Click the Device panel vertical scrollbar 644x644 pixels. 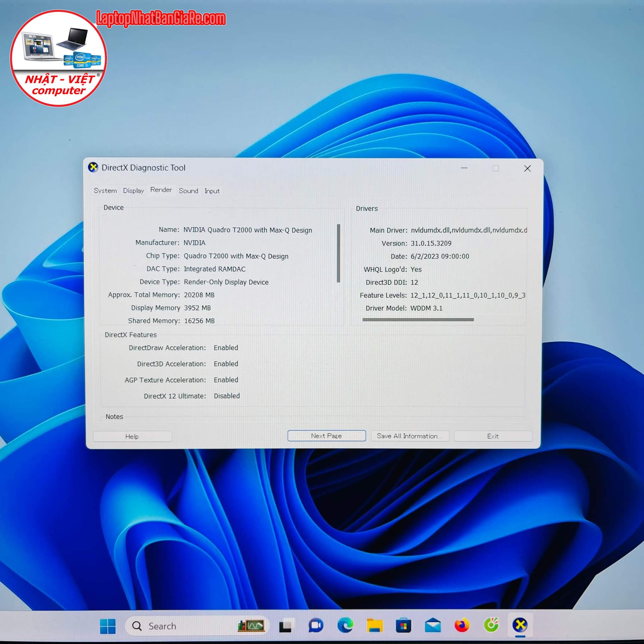(x=339, y=253)
